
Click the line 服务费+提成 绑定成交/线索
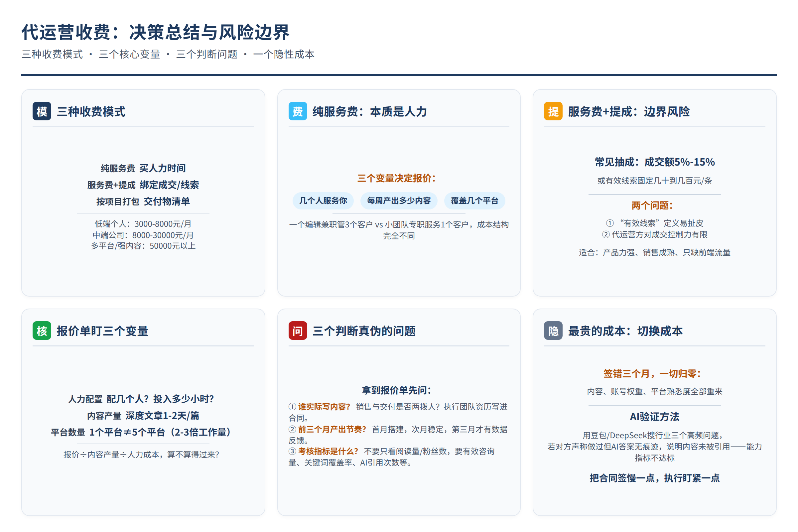pyautogui.click(x=143, y=185)
